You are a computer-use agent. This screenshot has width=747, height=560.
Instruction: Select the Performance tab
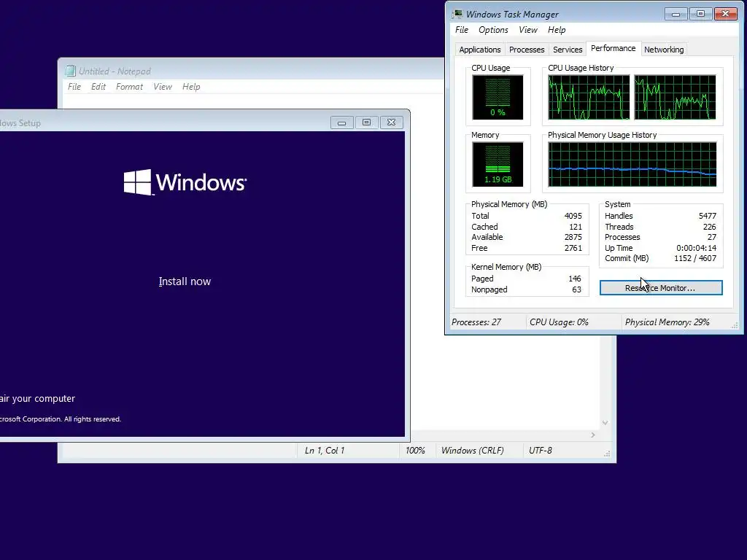613,48
